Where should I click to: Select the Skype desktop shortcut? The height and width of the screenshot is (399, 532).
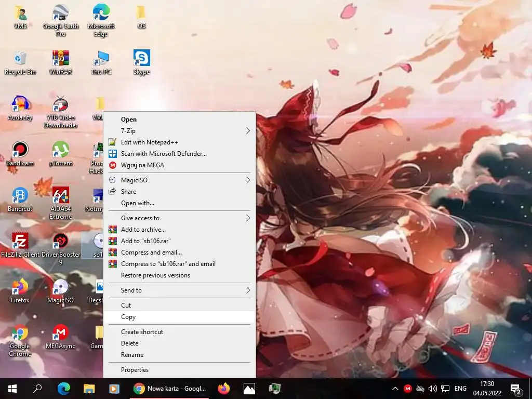[141, 62]
